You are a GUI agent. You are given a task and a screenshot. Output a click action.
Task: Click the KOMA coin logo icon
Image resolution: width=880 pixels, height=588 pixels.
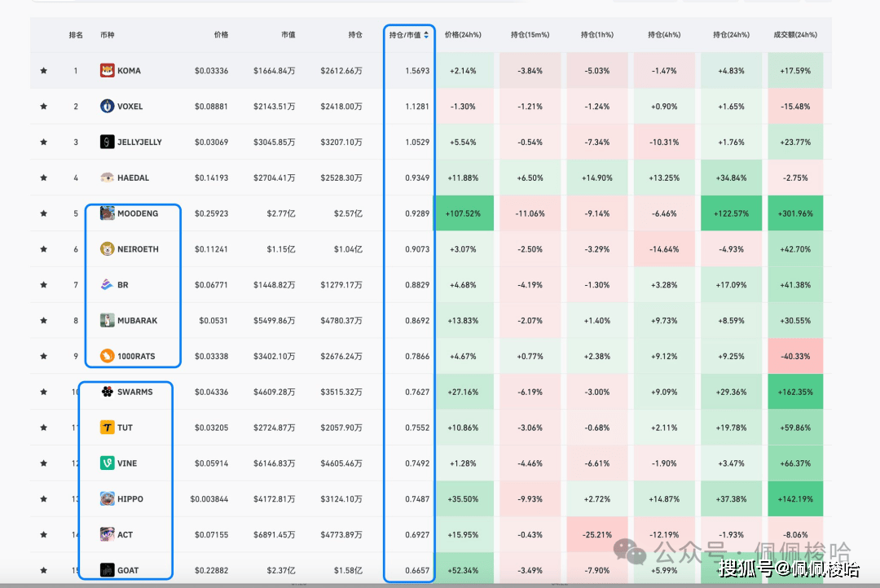tap(108, 71)
